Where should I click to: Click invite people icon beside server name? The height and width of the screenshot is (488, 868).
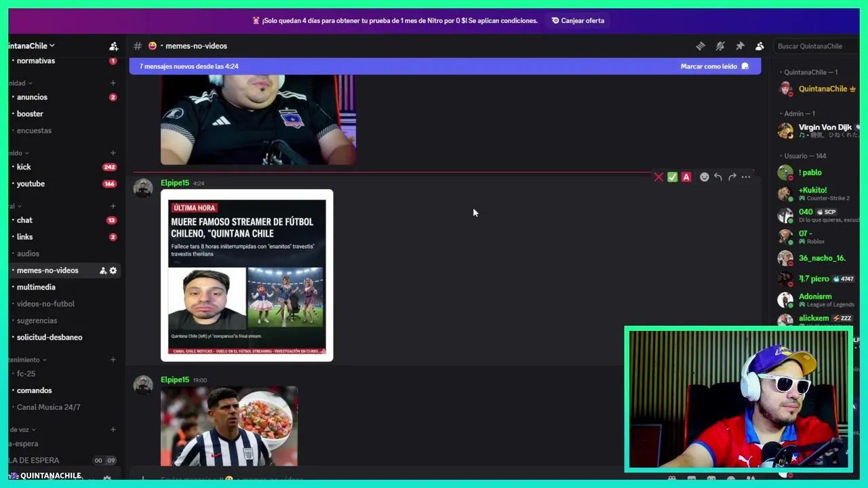coord(113,46)
